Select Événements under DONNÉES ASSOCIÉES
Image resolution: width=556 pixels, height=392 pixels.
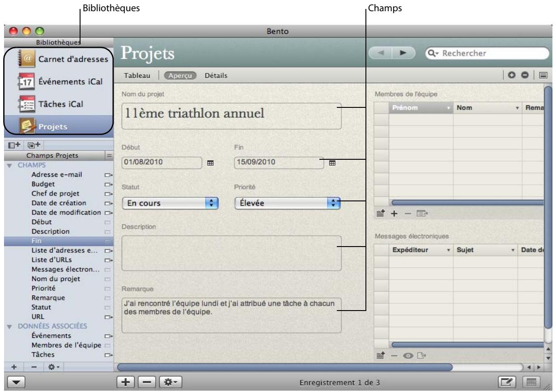tap(58, 335)
